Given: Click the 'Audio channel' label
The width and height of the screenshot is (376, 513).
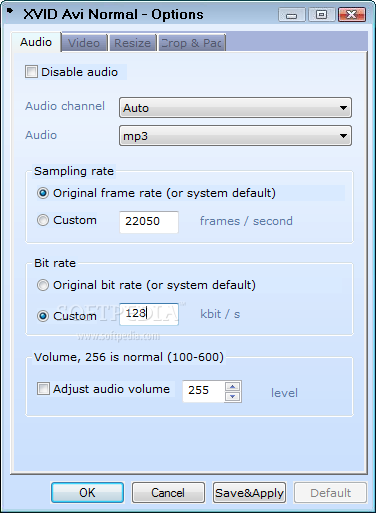Looking at the screenshot, I should (65, 106).
